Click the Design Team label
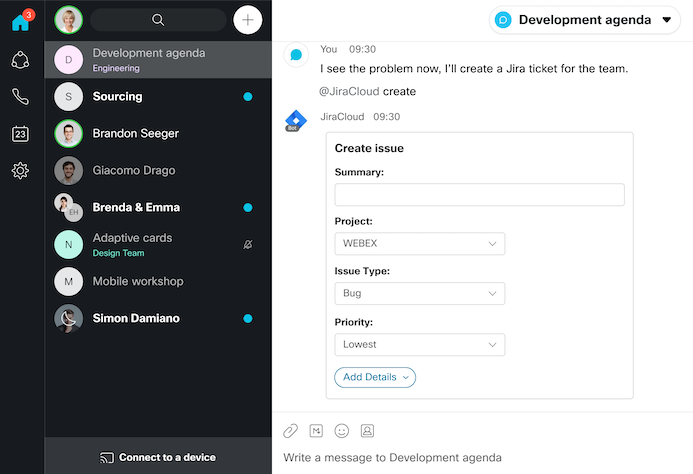 click(x=118, y=253)
